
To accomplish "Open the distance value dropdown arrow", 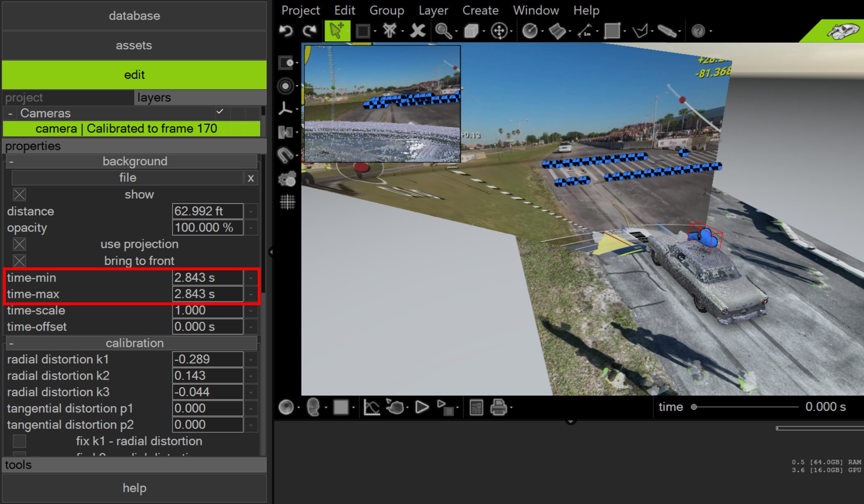I will (x=251, y=211).
